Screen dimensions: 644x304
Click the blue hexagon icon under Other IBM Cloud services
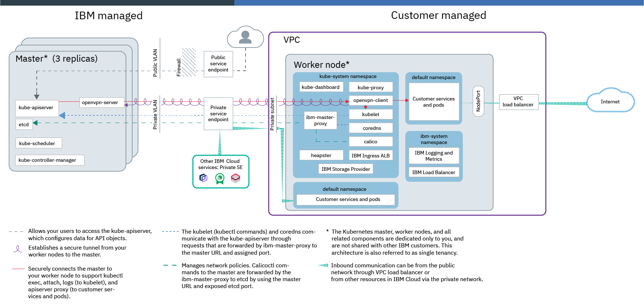pyautogui.click(x=203, y=178)
